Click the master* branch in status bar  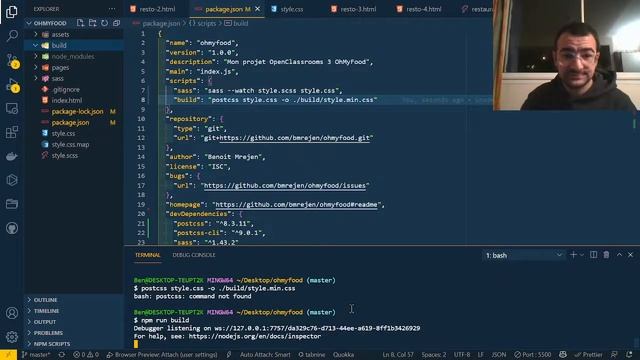(37, 355)
